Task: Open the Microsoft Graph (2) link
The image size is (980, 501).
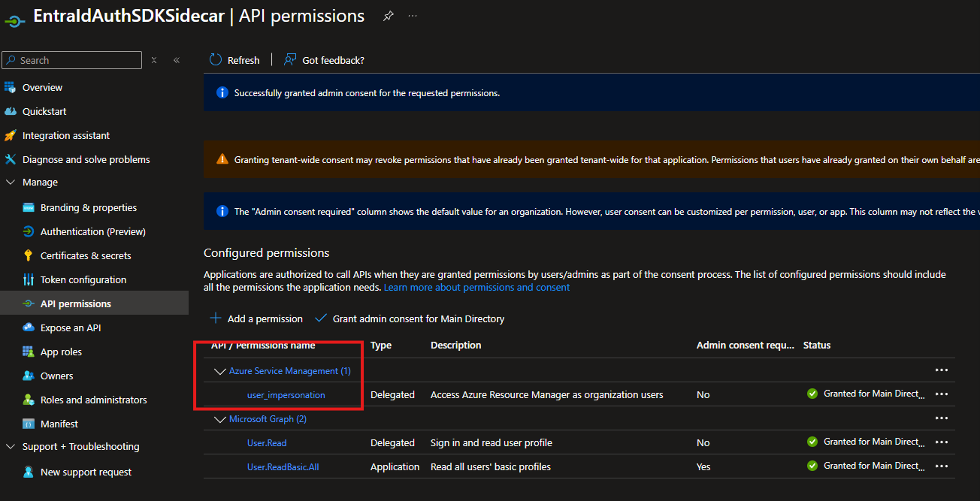Action: pyautogui.click(x=268, y=418)
